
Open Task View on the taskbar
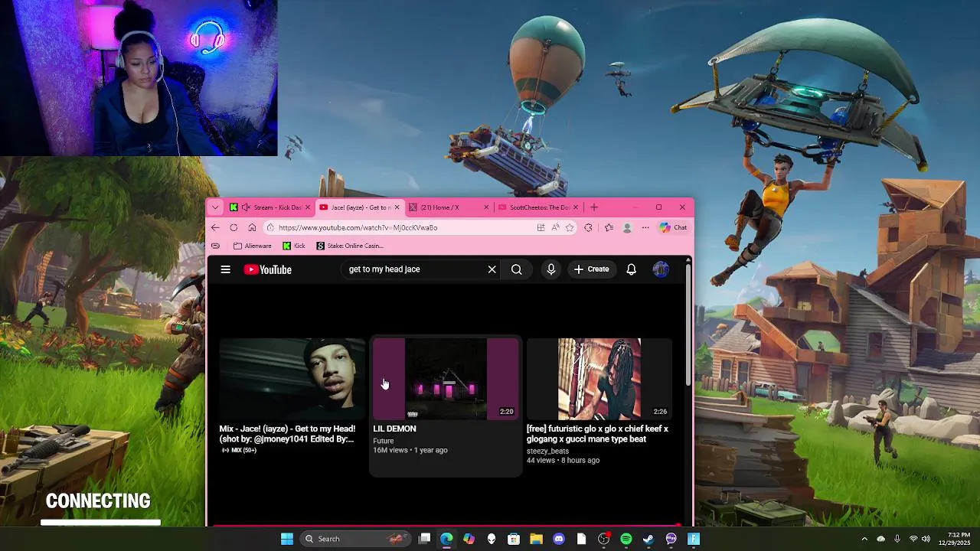pos(425,539)
